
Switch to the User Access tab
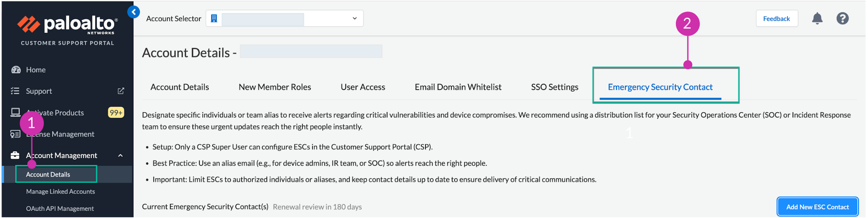tap(363, 87)
